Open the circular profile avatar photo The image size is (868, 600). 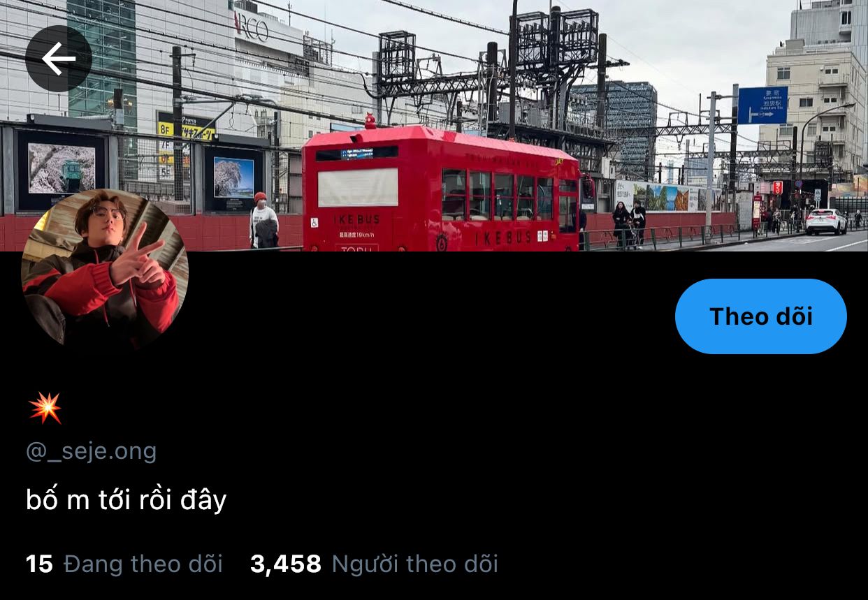[105, 269]
